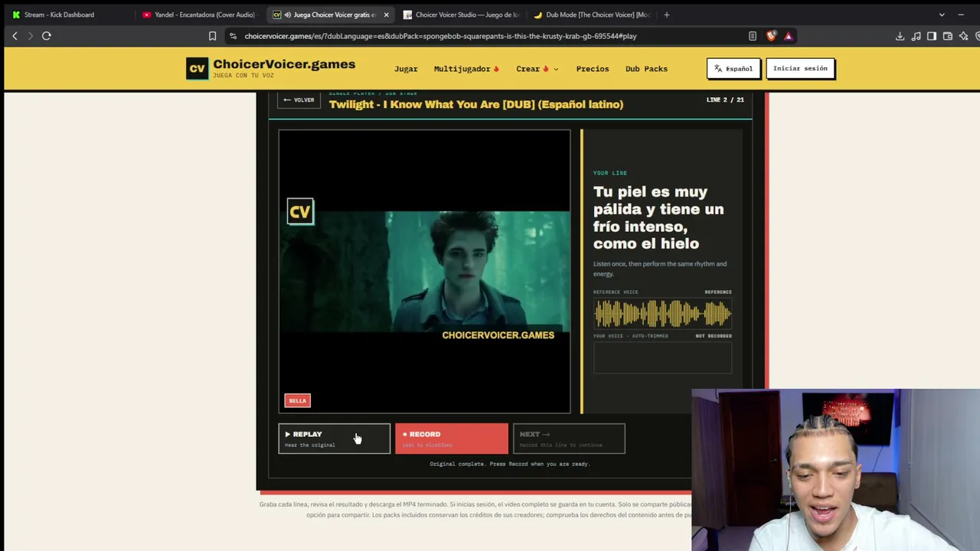Open the tab search dropdown arrow
Image resolution: width=980 pixels, height=551 pixels.
click(x=942, y=15)
